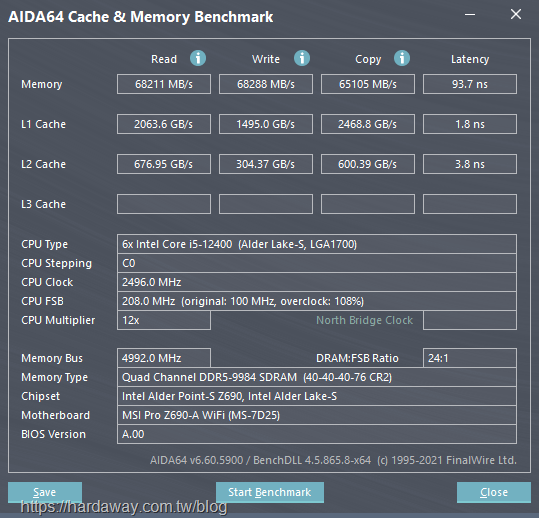Click the empty North Bridge Clock field

tap(470, 320)
